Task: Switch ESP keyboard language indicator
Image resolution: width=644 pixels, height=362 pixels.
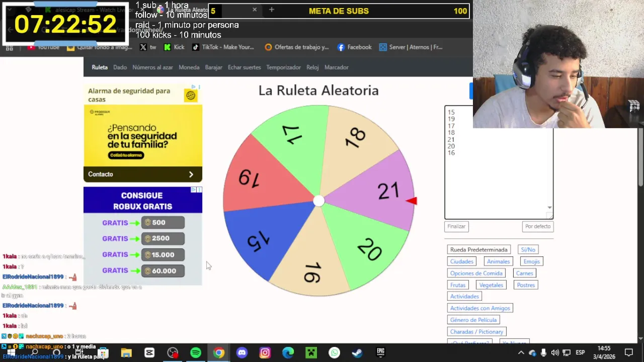Action: coord(580,353)
